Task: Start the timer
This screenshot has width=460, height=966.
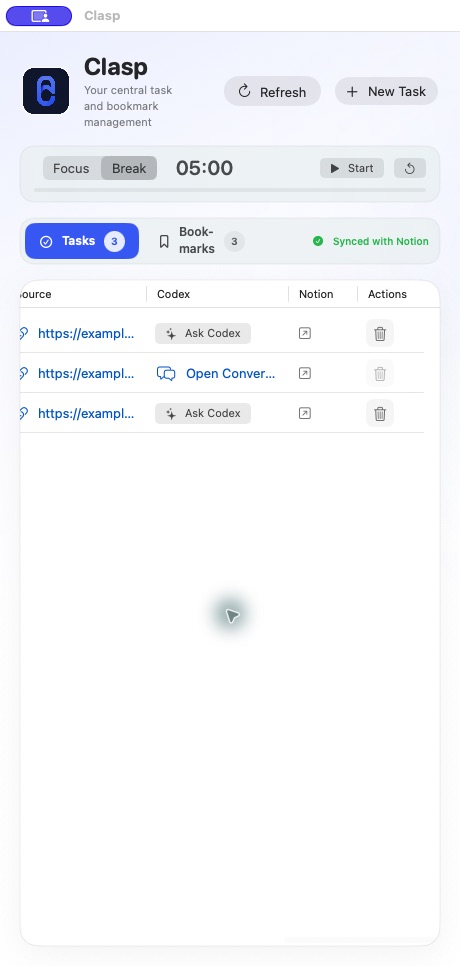Action: point(352,168)
